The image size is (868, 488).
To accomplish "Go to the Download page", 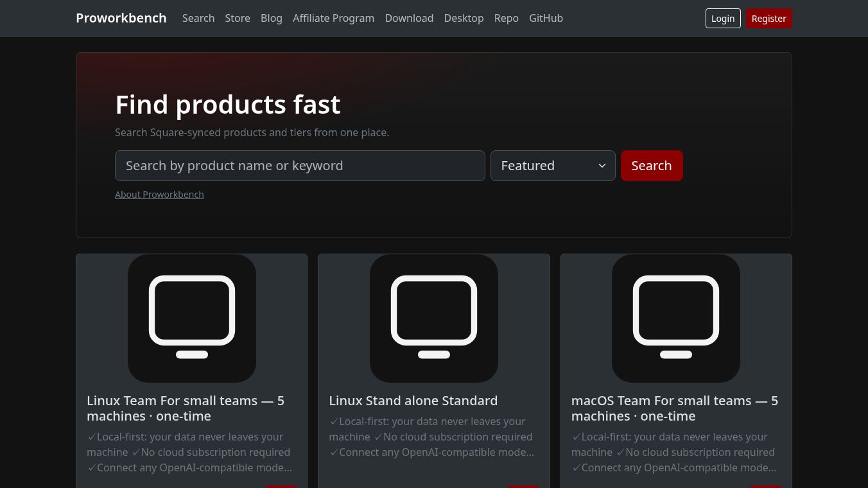I will [x=409, y=18].
